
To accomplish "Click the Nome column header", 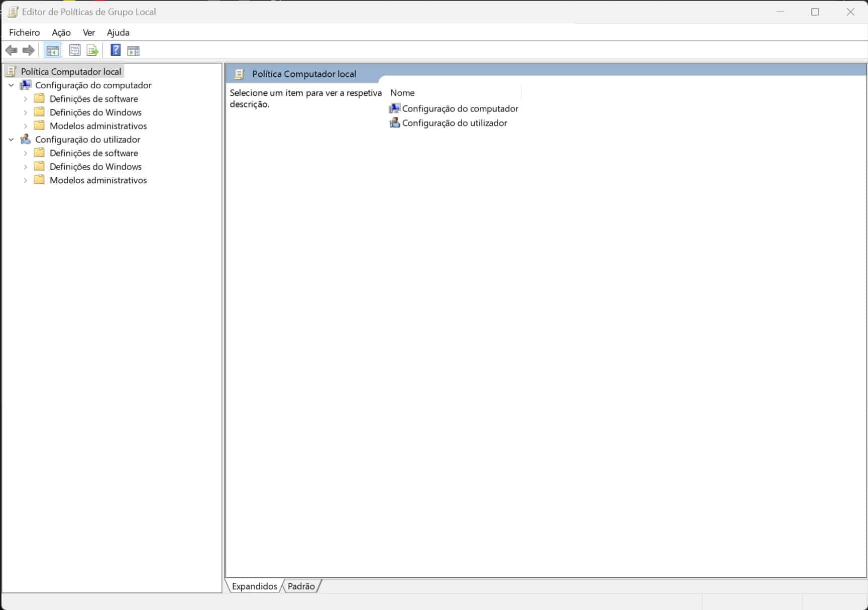I will (402, 93).
